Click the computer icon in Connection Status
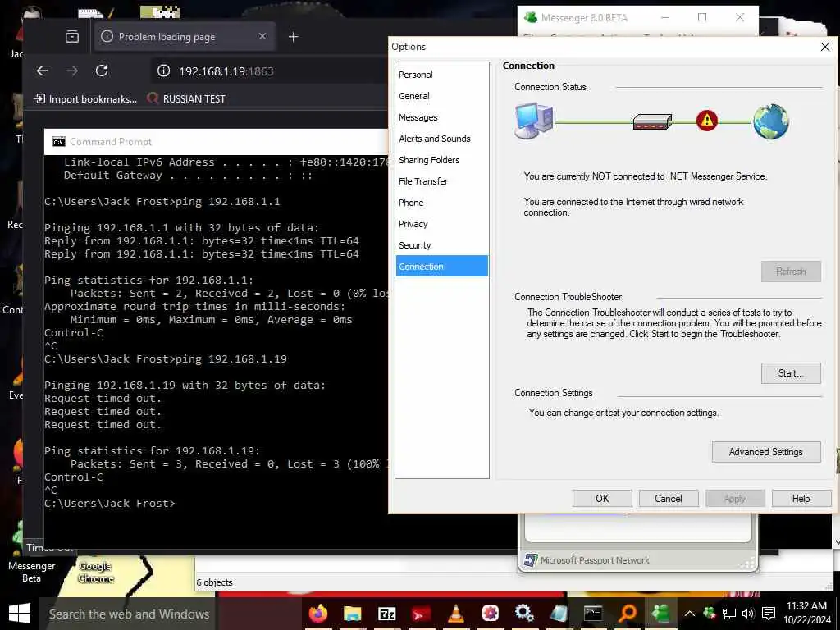Image resolution: width=840 pixels, height=630 pixels. tap(533, 121)
